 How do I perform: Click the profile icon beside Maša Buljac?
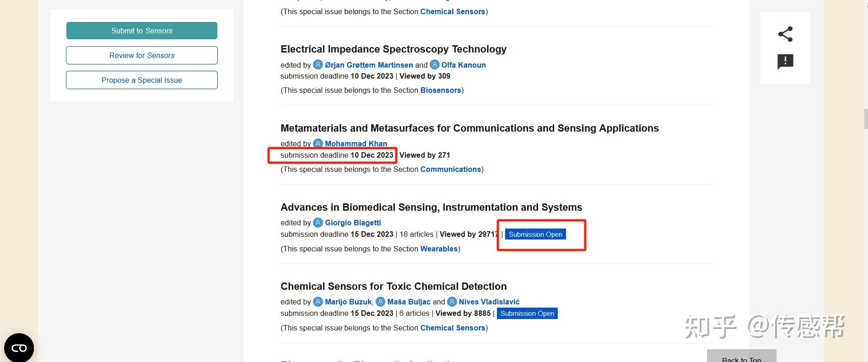380,302
